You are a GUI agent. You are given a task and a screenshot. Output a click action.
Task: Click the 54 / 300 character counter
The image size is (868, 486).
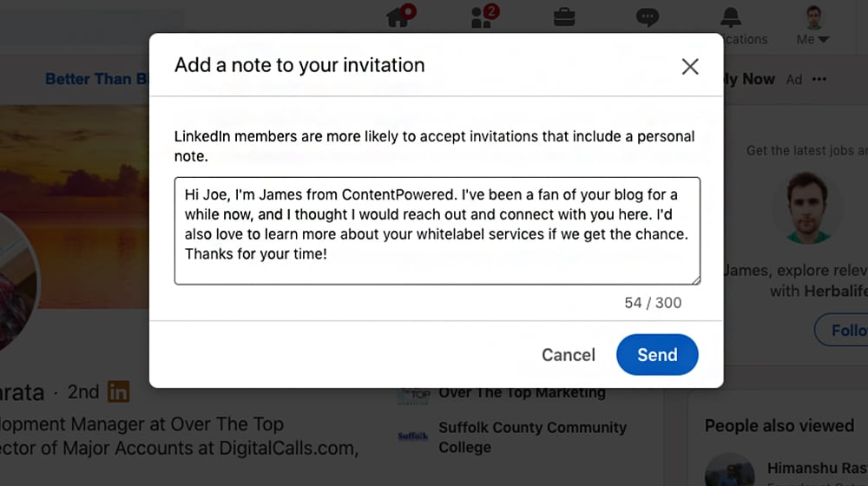click(653, 303)
